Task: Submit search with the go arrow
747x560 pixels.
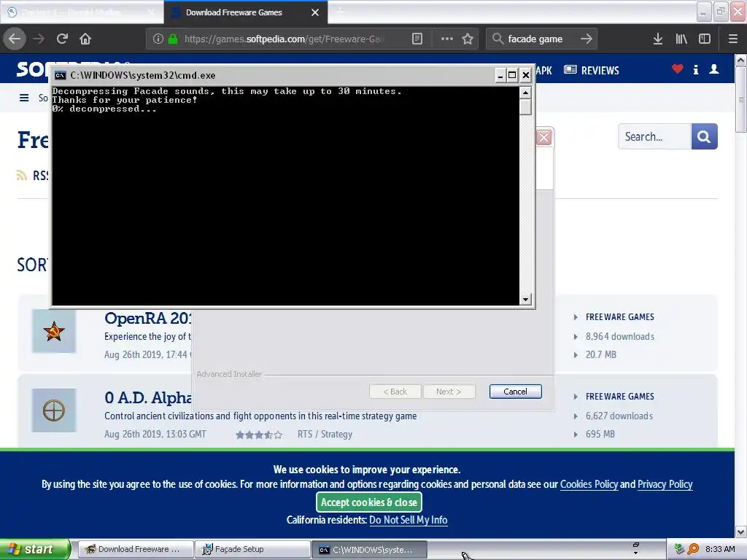Action: (x=587, y=39)
